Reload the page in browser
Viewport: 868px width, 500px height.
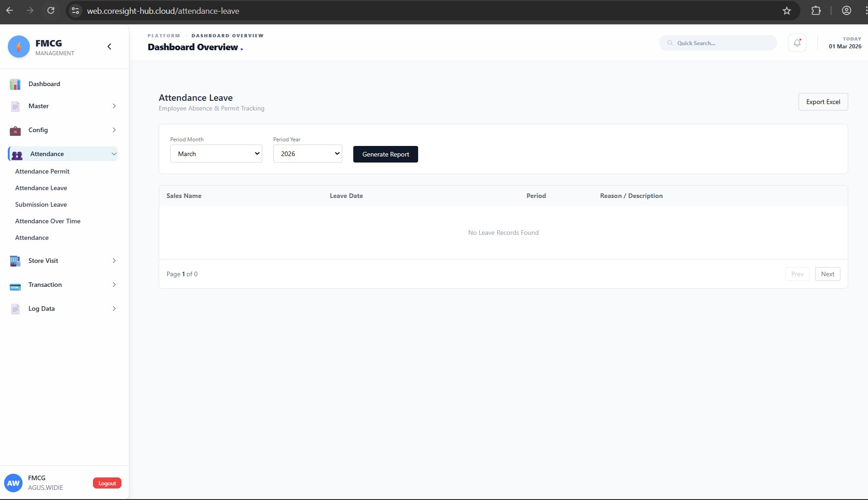[51, 11]
